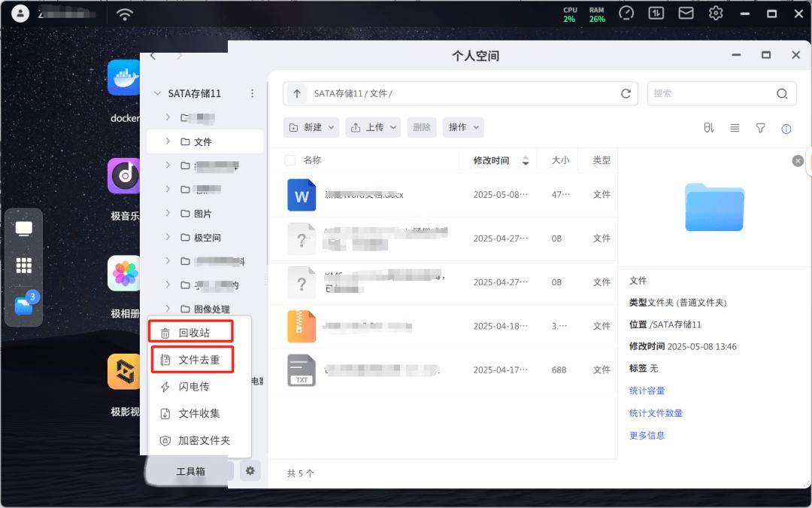Launch the 极影视 video app
812x508 pixels.
124,371
